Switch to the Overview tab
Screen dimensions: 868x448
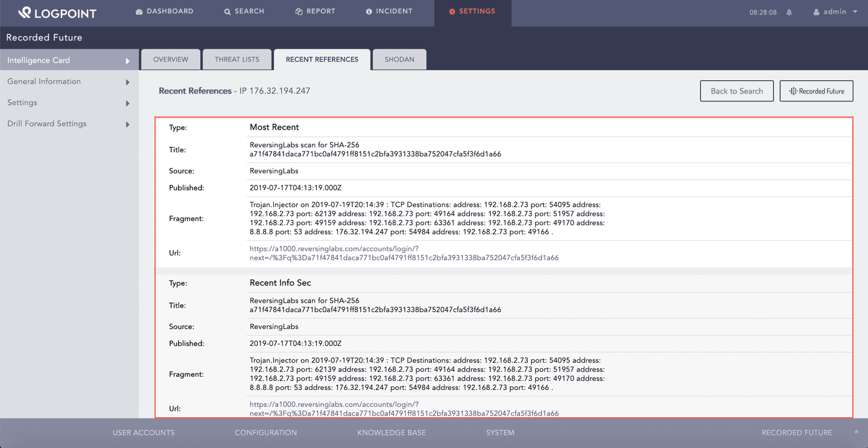[x=171, y=59]
